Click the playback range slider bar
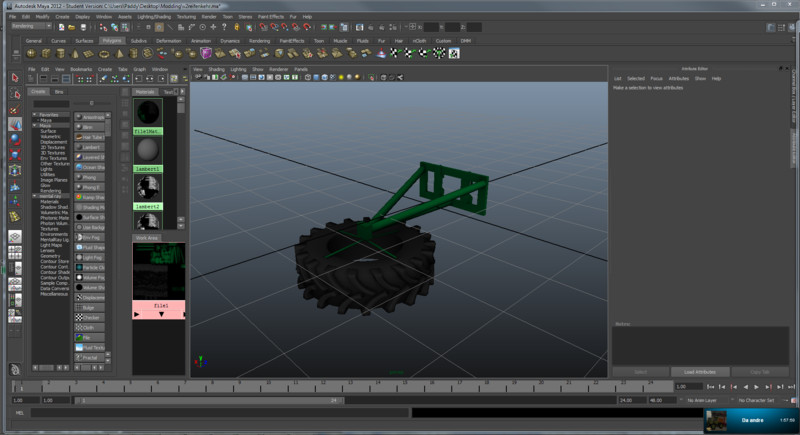 pyautogui.click(x=209, y=400)
